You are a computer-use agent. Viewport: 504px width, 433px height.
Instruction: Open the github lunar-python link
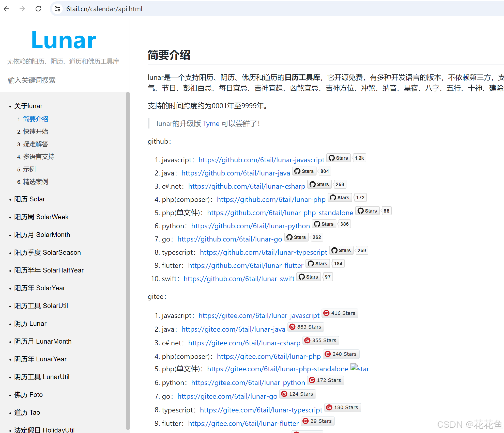[250, 226]
